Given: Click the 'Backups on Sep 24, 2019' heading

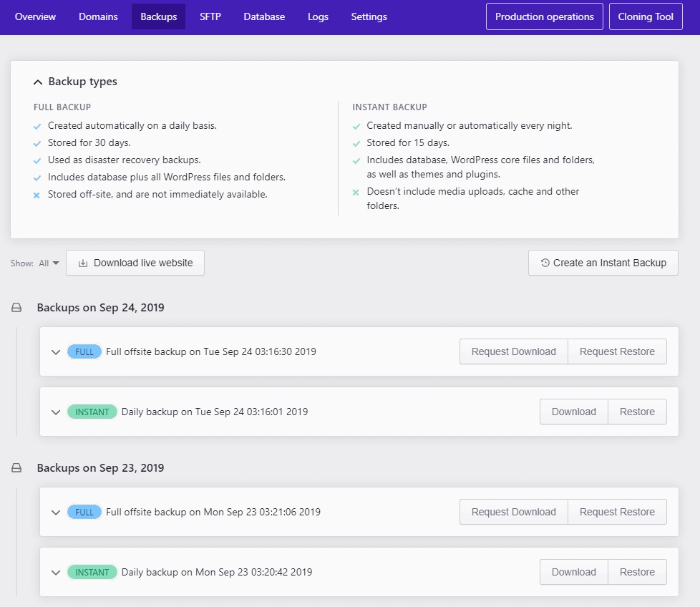Looking at the screenshot, I should click(x=100, y=308).
